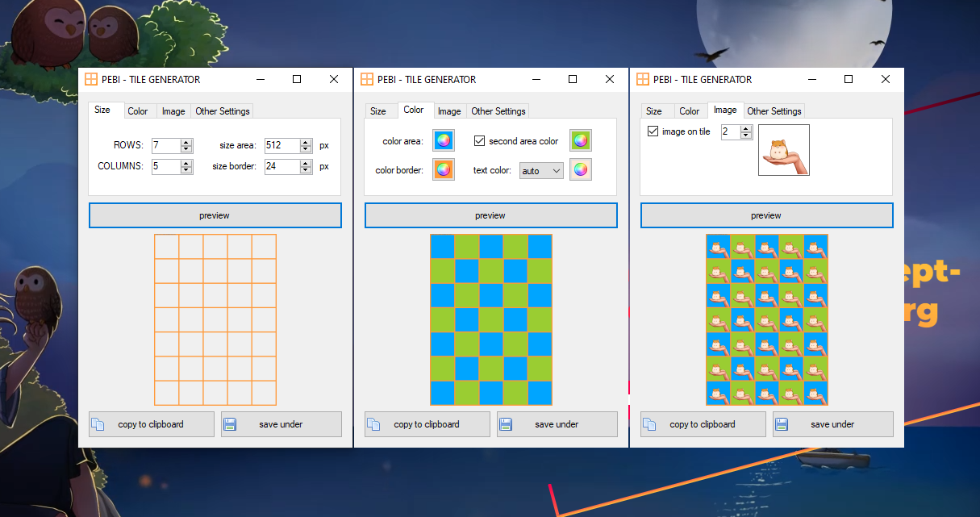
Task: Click save under in the Image window
Action: click(x=832, y=424)
